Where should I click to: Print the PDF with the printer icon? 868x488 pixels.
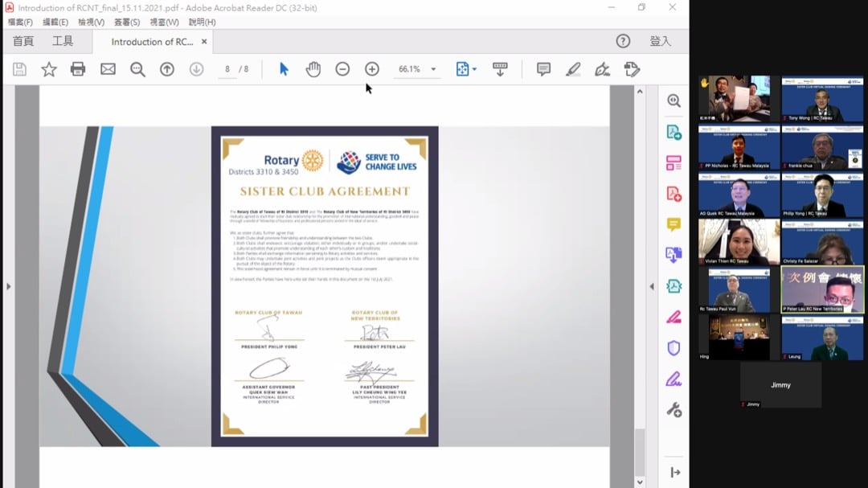click(78, 69)
